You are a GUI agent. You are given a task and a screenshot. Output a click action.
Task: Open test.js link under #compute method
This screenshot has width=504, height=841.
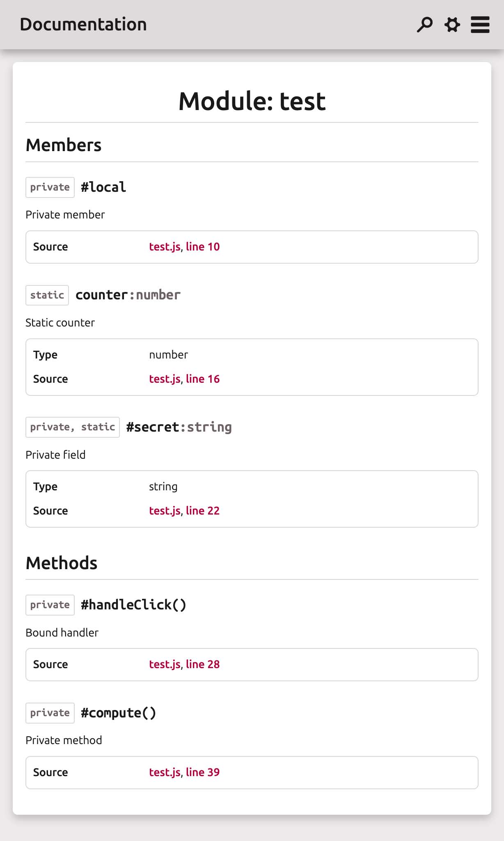[x=165, y=772]
